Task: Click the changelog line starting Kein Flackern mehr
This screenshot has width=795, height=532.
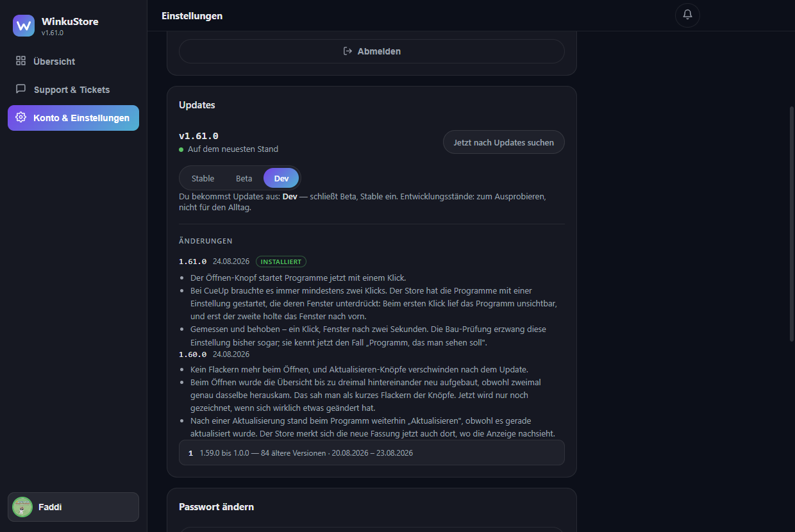Action: pos(359,369)
